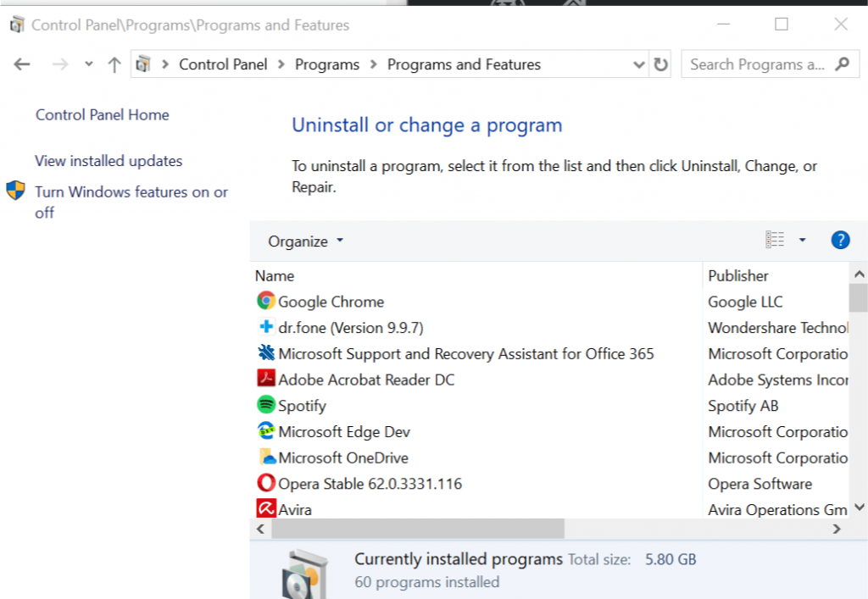Select Programs breadcrumb
The width and height of the screenshot is (868, 599).
tap(327, 64)
